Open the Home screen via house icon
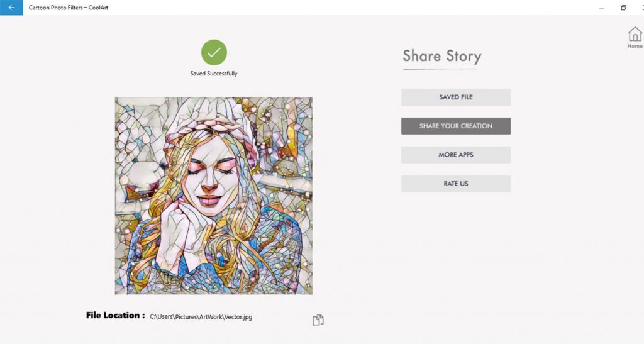The height and width of the screenshot is (344, 644). click(635, 34)
